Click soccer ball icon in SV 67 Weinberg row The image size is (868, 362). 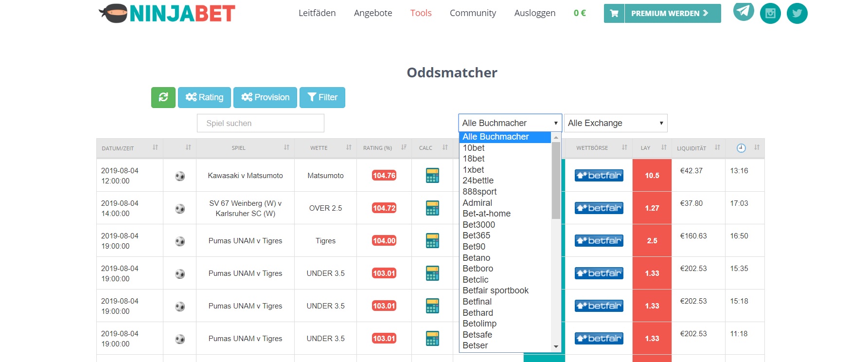pos(180,209)
